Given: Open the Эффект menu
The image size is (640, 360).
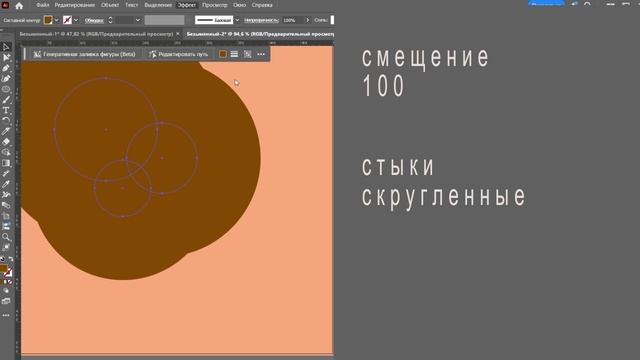Looking at the screenshot, I should pos(187,5).
